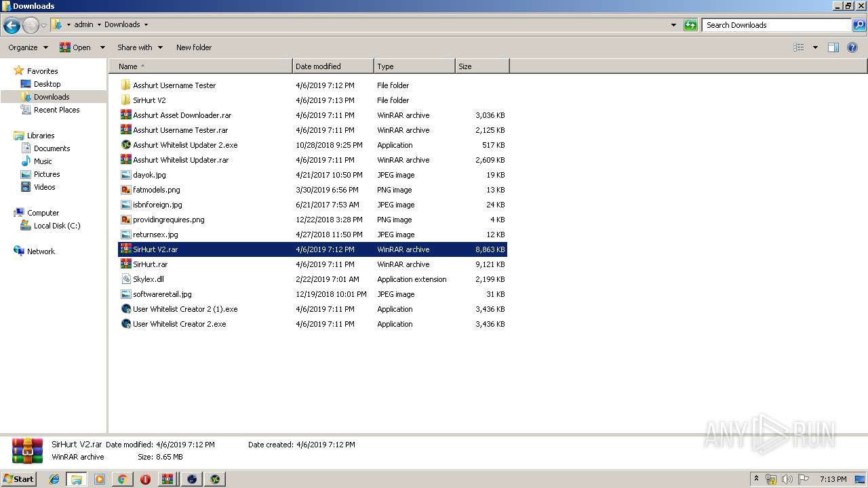Select Asshurt Whitelist Updater.rar icon
The width and height of the screenshot is (868, 488).
[x=125, y=160]
